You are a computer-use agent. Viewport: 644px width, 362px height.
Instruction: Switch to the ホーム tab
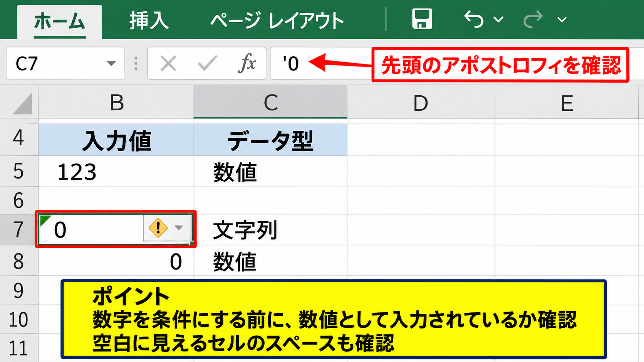point(59,22)
